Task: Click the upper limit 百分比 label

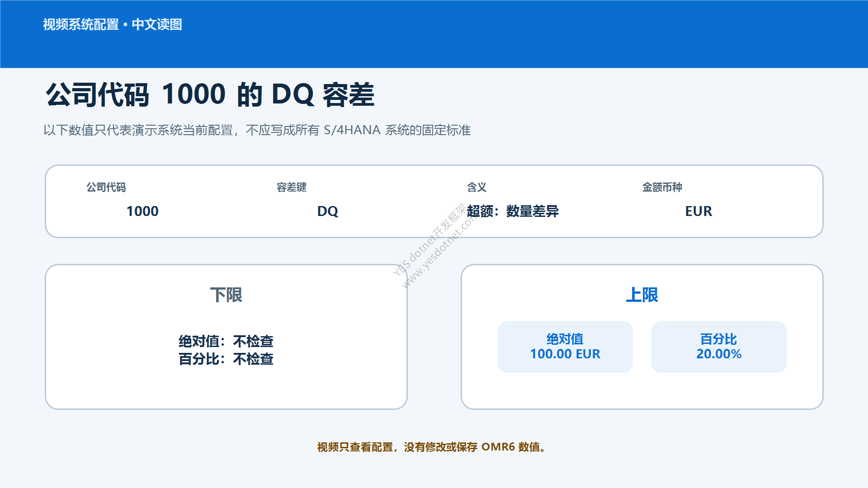Action: click(x=719, y=339)
